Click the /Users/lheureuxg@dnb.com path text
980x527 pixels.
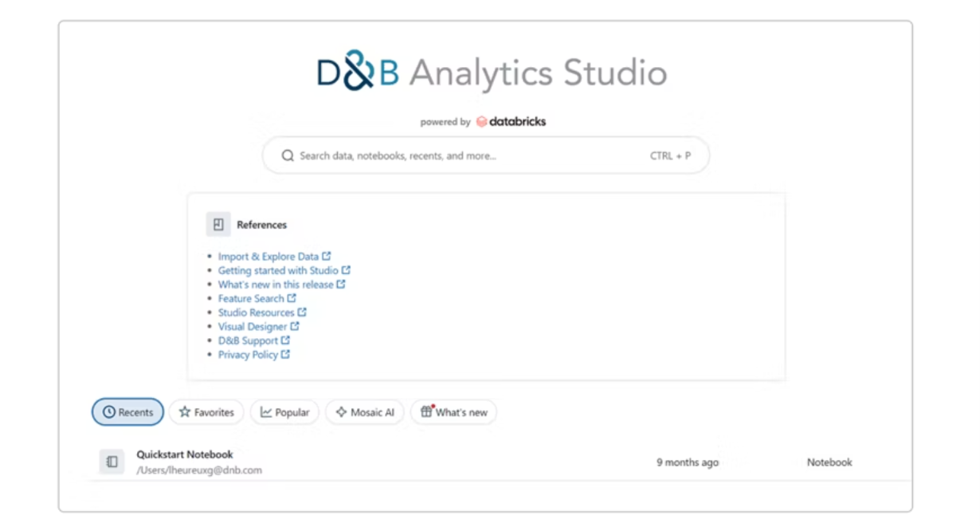(x=199, y=470)
